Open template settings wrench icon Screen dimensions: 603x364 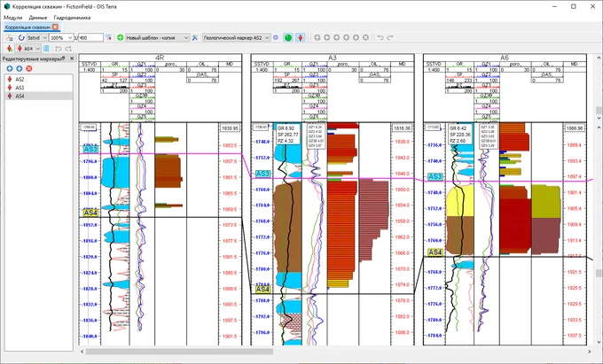click(x=193, y=38)
